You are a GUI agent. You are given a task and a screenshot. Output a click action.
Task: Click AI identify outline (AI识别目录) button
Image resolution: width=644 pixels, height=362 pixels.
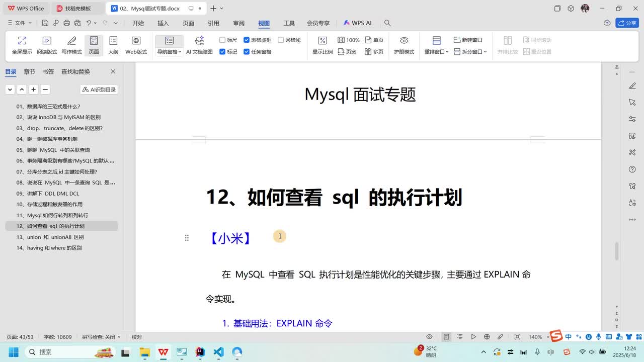[x=99, y=89]
